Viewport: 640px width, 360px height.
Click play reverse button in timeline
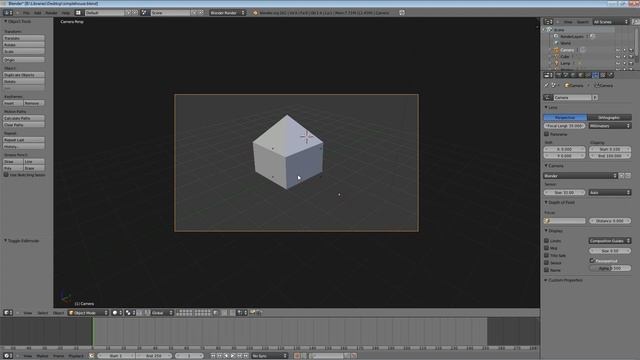click(x=227, y=356)
